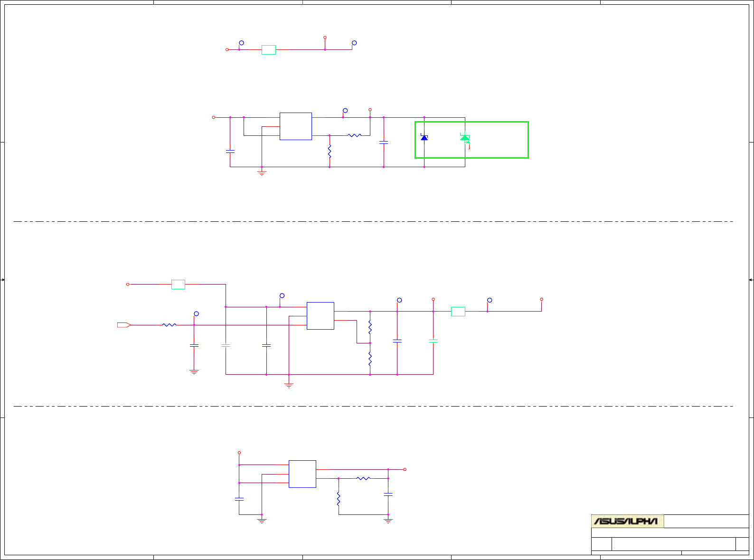754x560 pixels.
Task: Select the regulator IC box beside the diodes
Action: coord(296,126)
